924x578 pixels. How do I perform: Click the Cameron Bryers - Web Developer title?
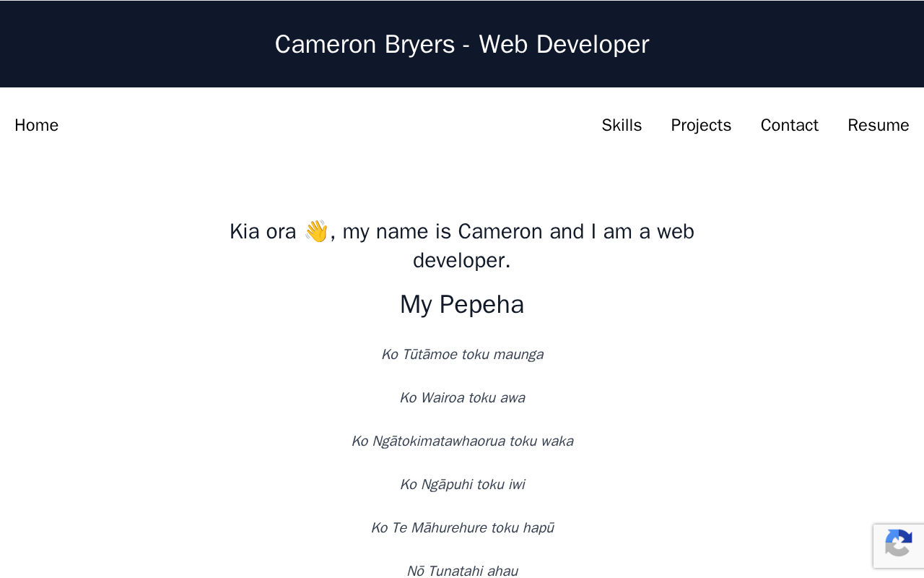click(x=462, y=44)
